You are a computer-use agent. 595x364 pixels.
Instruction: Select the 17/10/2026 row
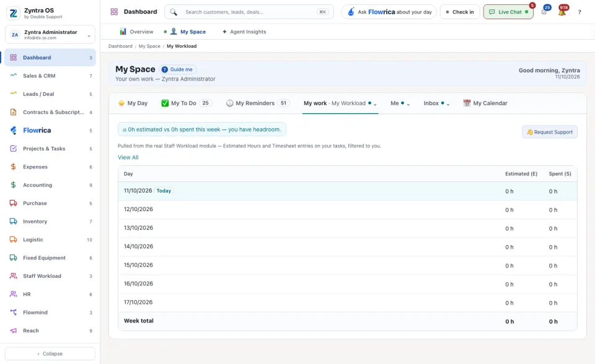pos(348,303)
